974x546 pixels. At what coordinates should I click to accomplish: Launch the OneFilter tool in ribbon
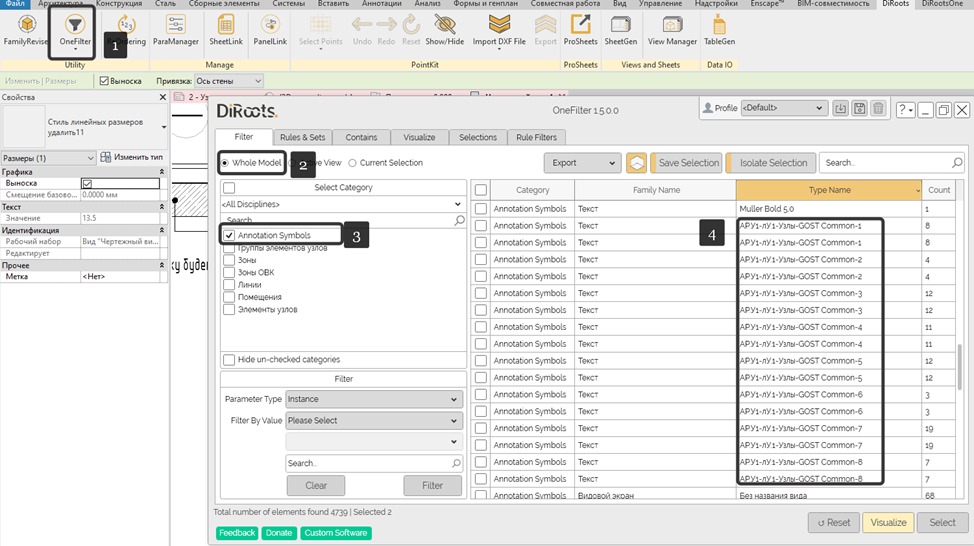pyautogui.click(x=75, y=30)
